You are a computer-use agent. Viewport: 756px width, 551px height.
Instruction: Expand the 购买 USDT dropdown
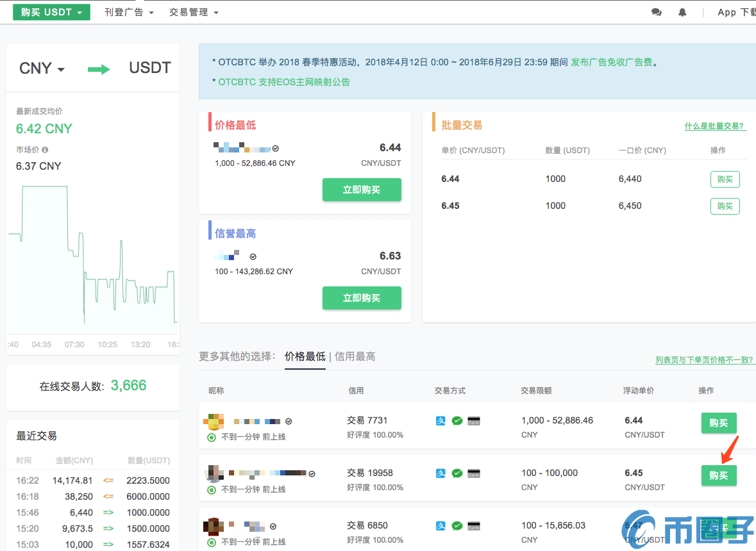click(x=51, y=12)
